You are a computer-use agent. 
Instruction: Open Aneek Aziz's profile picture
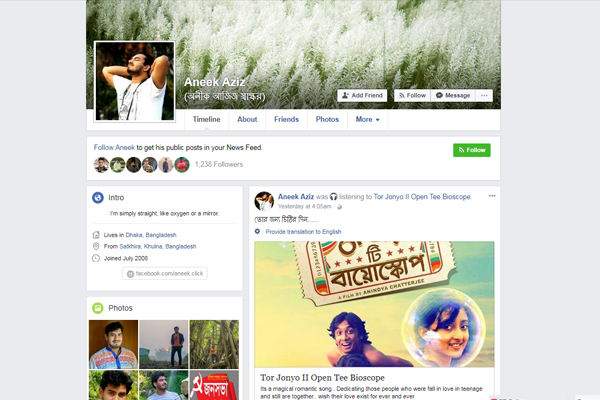[x=134, y=82]
